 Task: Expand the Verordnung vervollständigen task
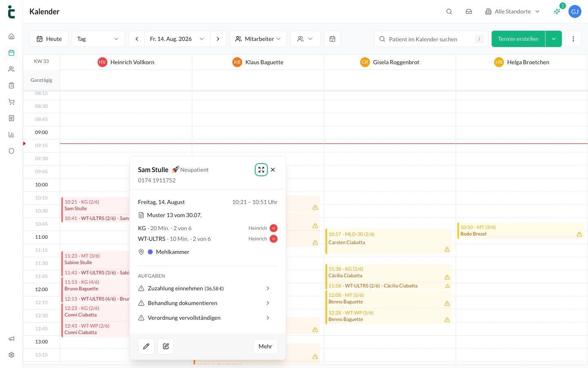pyautogui.click(x=208, y=318)
